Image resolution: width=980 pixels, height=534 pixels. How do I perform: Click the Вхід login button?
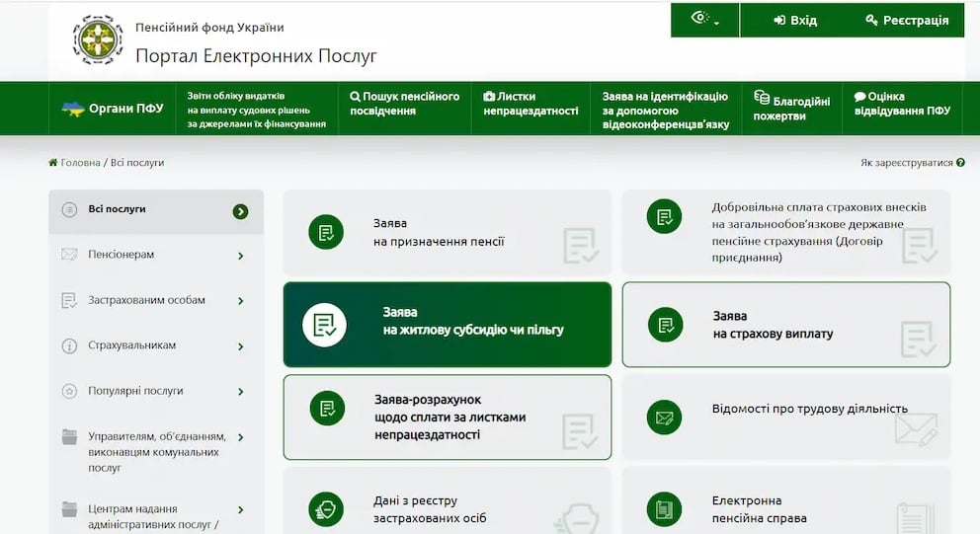(x=795, y=20)
